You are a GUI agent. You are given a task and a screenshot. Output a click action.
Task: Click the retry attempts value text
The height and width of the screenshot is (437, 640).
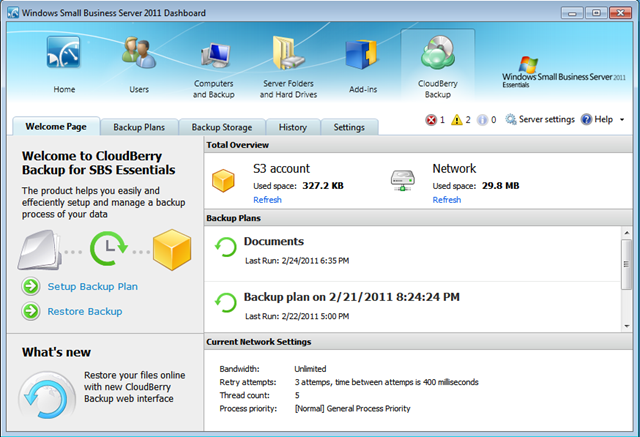pos(387,382)
